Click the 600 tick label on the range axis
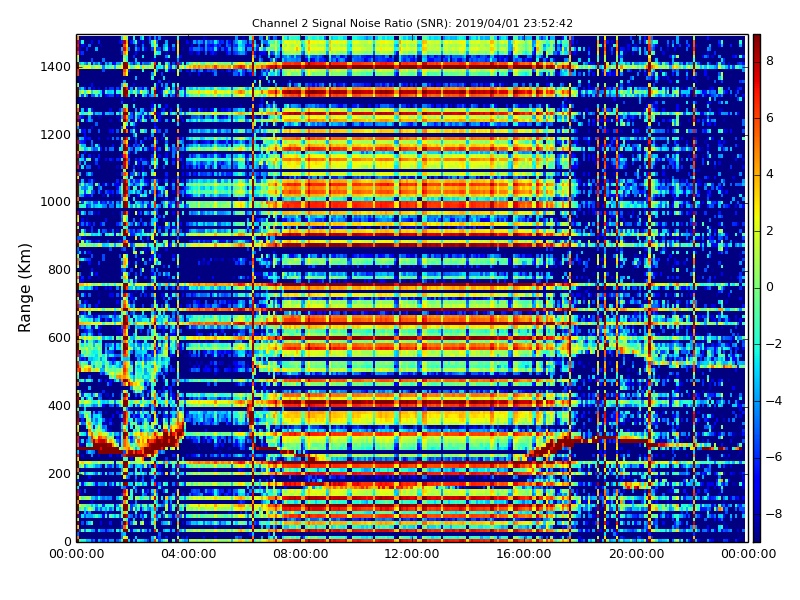This screenshot has height=600, width=800. click(x=59, y=338)
